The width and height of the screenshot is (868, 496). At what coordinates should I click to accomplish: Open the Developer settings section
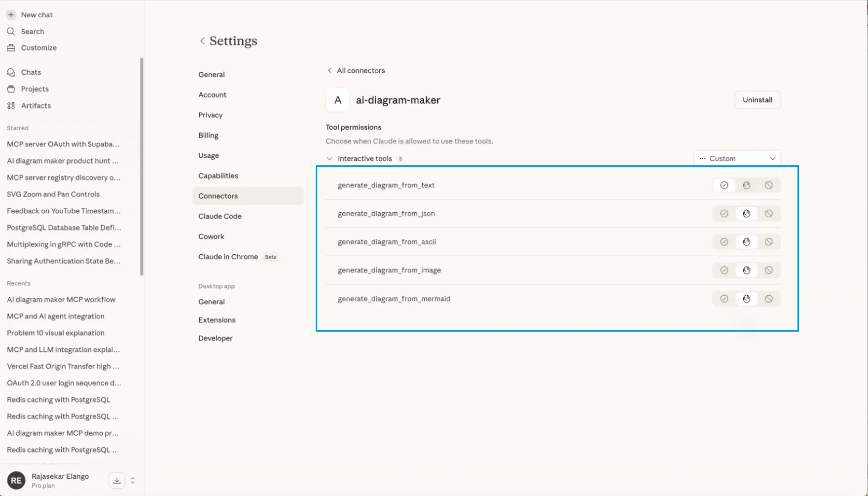[x=216, y=338]
